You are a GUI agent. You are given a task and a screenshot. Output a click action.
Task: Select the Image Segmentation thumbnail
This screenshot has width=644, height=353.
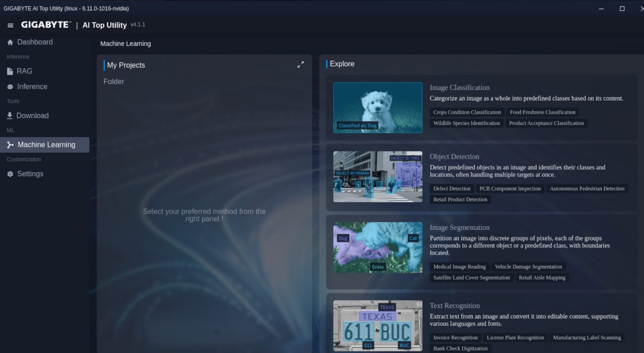(x=378, y=248)
